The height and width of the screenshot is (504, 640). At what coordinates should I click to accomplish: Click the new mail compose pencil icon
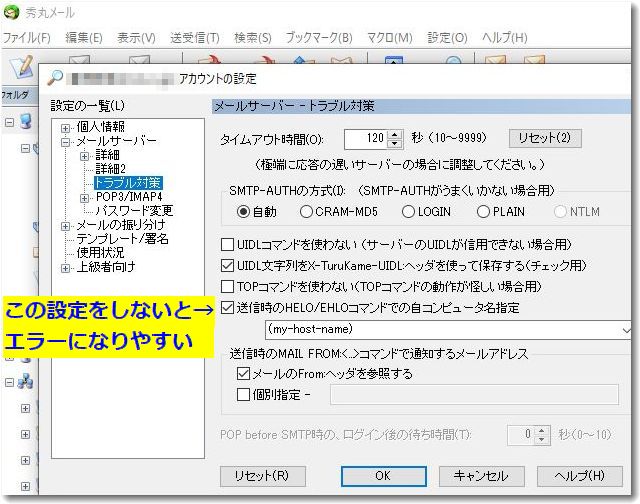click(21, 67)
